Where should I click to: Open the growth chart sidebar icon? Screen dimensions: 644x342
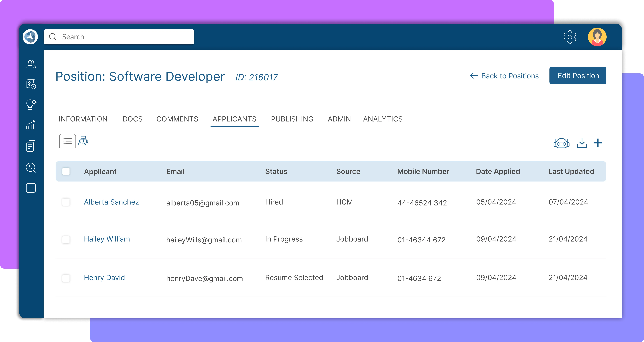click(x=31, y=125)
